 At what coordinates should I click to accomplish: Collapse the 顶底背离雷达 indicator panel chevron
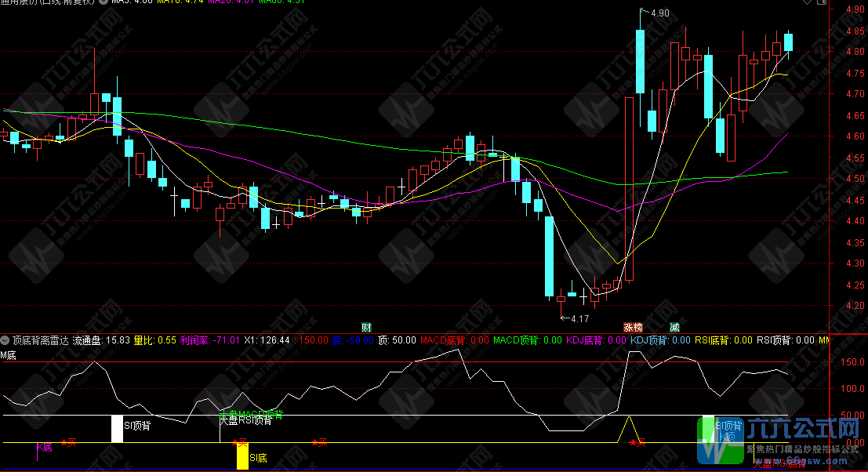[x=6, y=341]
